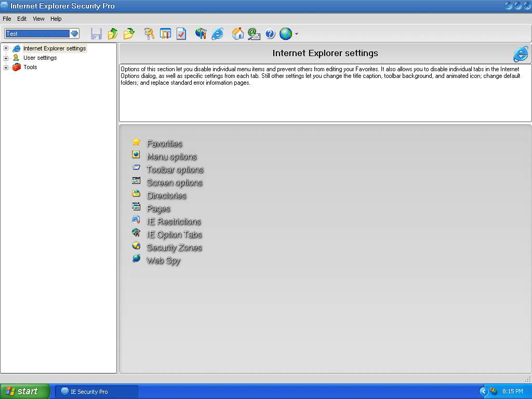
Task: Open the Test profile dropdown
Action: (x=74, y=34)
